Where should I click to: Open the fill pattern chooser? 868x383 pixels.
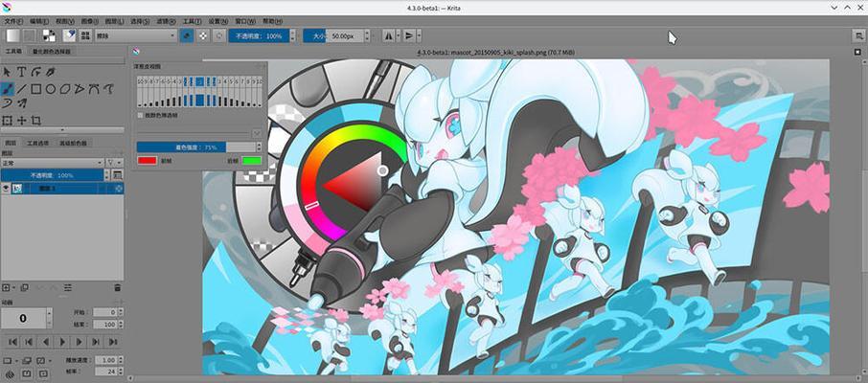coord(30,35)
